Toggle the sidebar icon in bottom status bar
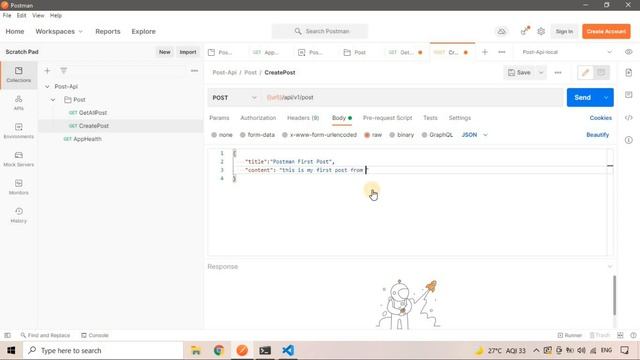Screen dimensions: 640x360 click(x=7, y=335)
